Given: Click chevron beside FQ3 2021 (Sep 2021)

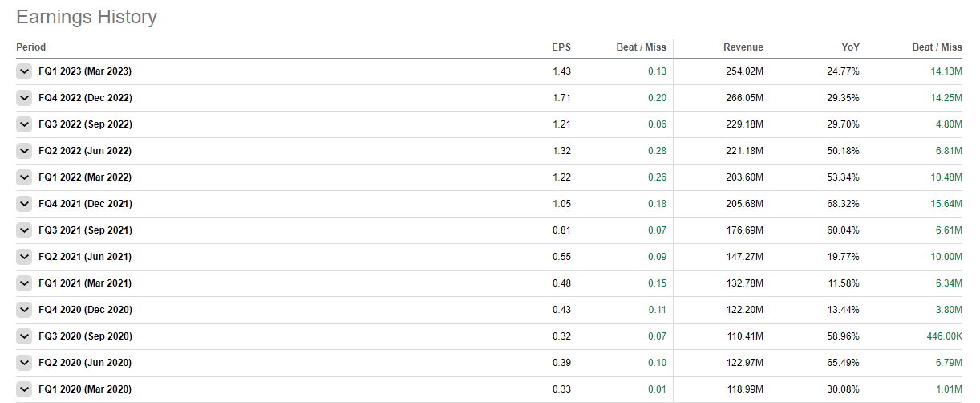Looking at the screenshot, I should 24,230.
